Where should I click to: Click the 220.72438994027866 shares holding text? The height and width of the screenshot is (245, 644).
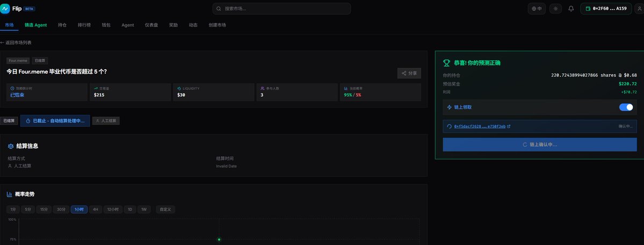594,75
